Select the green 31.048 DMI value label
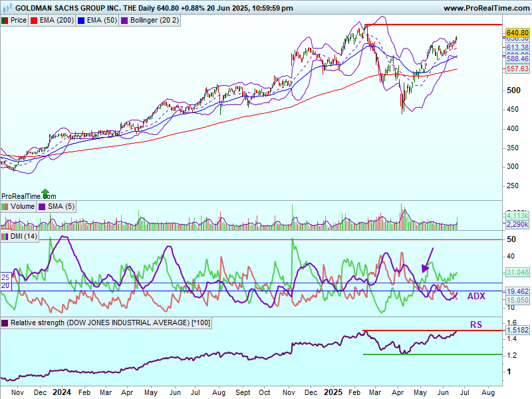The width and height of the screenshot is (532, 399). tap(517, 272)
